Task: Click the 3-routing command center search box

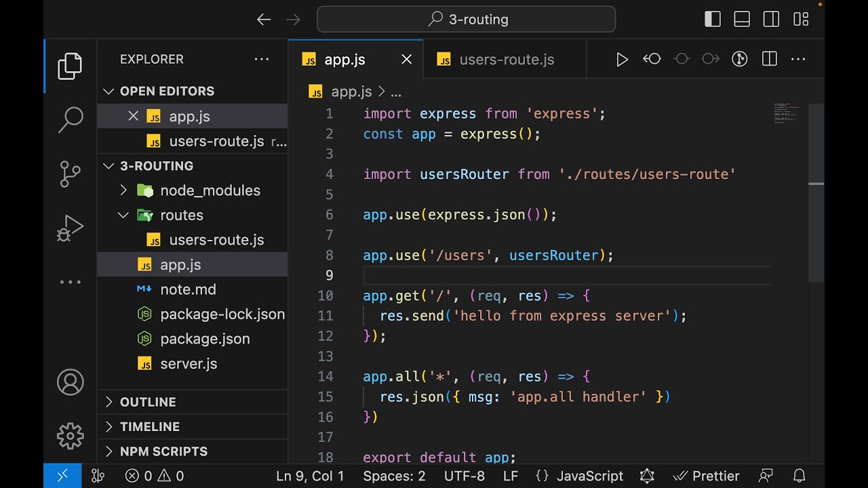Action: click(x=467, y=20)
